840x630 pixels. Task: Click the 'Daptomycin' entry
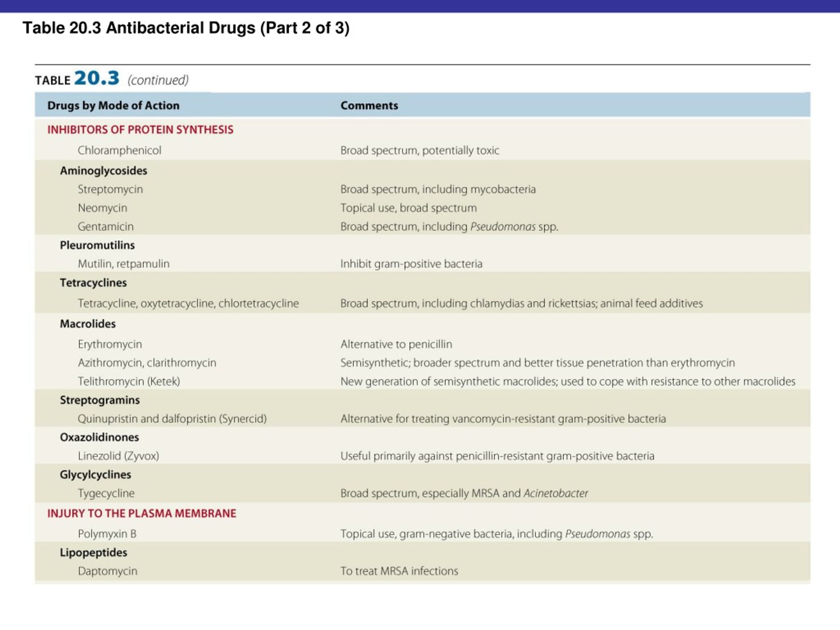pyautogui.click(x=108, y=571)
